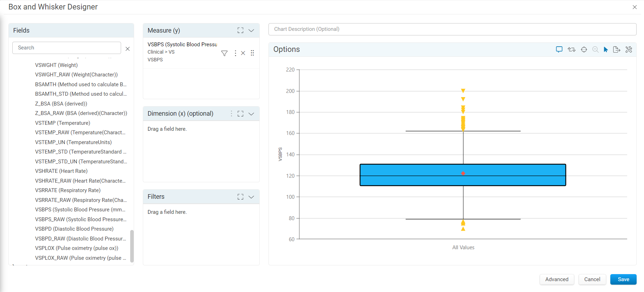Select VSHRATE (Heart Rate) field
Screen dimensions: 644x292
pos(61,171)
